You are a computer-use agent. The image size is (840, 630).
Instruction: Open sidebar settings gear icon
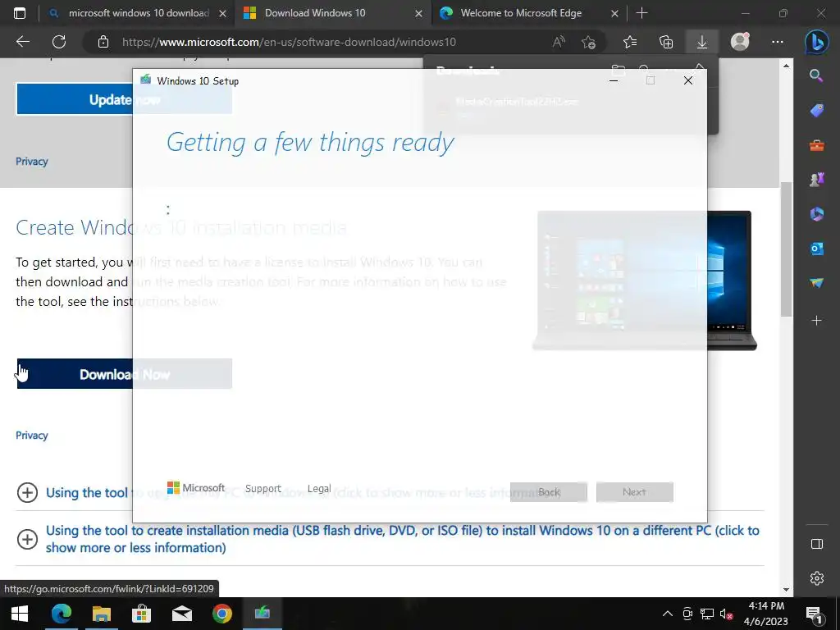(816, 578)
